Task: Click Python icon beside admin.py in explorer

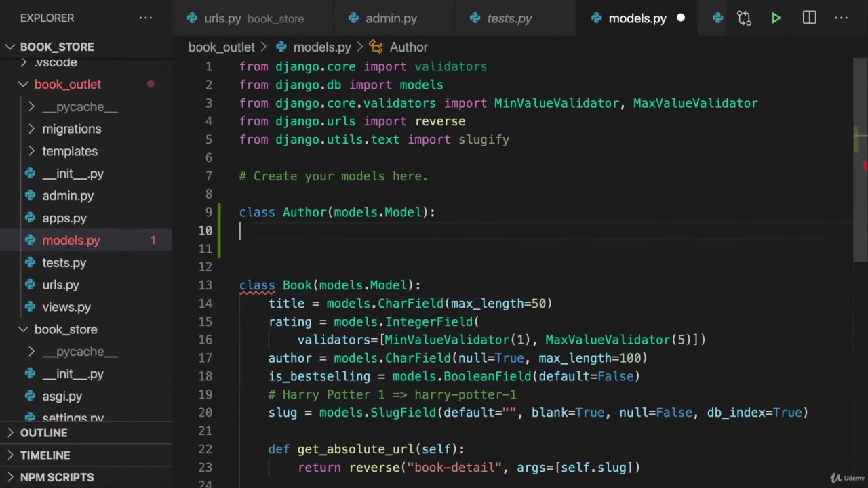Action: click(30, 196)
